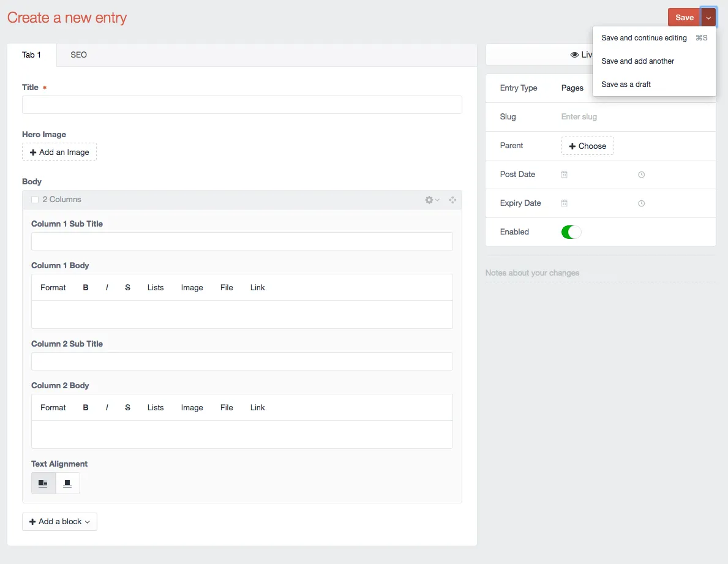Toggle italic in Column 2 Body toolbar
728x564 pixels.
tap(107, 408)
